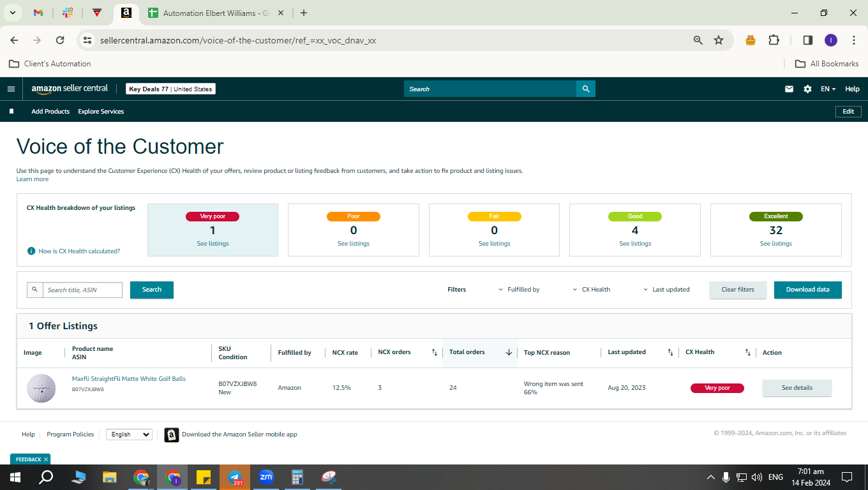The height and width of the screenshot is (490, 868).
Task: Switch to the Slack tab
Action: [x=68, y=13]
